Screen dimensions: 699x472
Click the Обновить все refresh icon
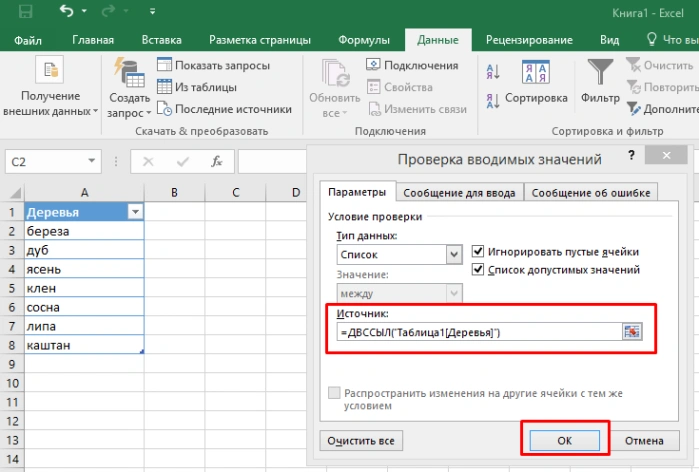(x=335, y=73)
